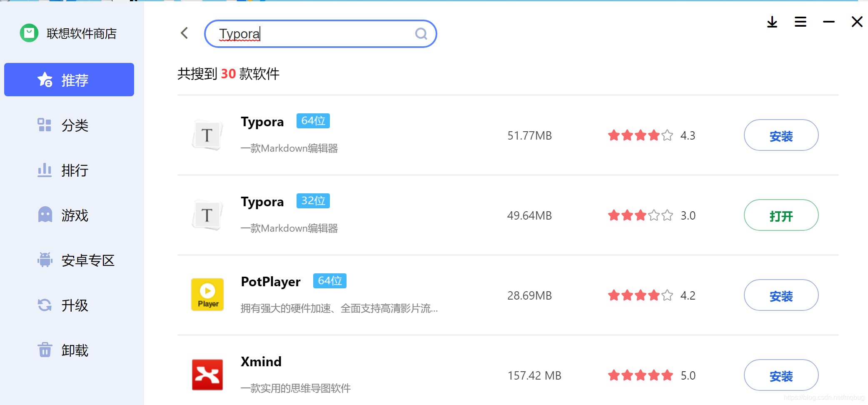Image resolution: width=868 pixels, height=405 pixels.
Task: Click the 28.69MB size text
Action: (529, 295)
